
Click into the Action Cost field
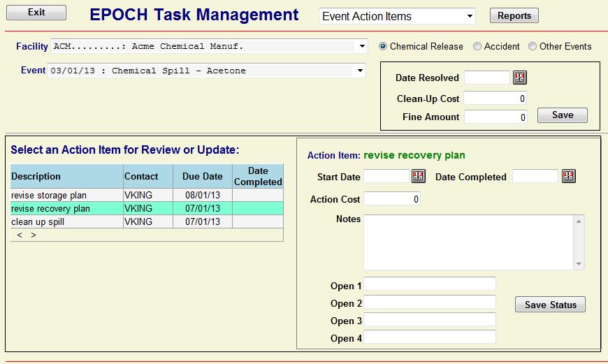[x=392, y=199]
